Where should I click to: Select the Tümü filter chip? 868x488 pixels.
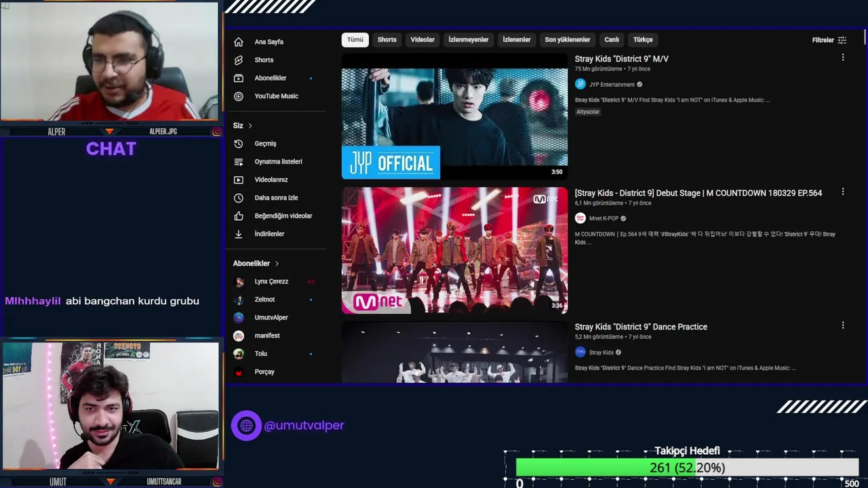pyautogui.click(x=355, y=40)
